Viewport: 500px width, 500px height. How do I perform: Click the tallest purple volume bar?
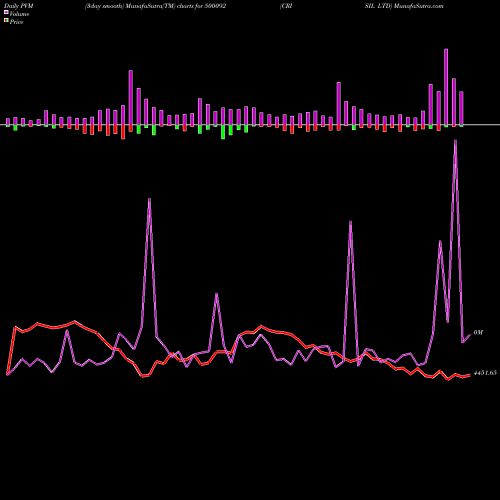click(x=446, y=87)
